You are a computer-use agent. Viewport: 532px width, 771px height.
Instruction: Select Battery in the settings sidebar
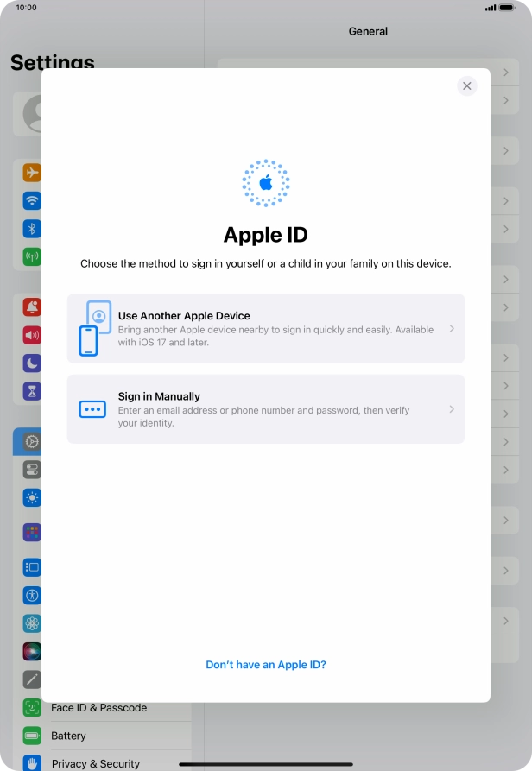click(x=69, y=736)
